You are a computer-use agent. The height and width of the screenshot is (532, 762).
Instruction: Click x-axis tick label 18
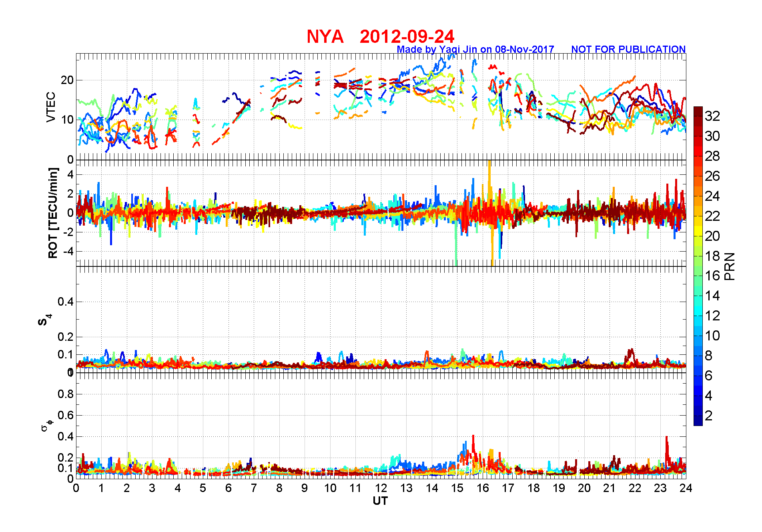click(533, 488)
